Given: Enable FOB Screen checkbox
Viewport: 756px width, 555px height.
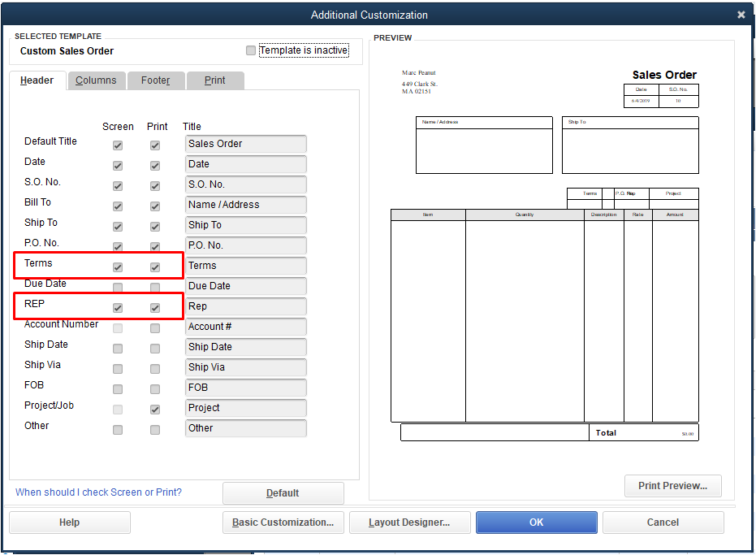Looking at the screenshot, I should (x=118, y=389).
